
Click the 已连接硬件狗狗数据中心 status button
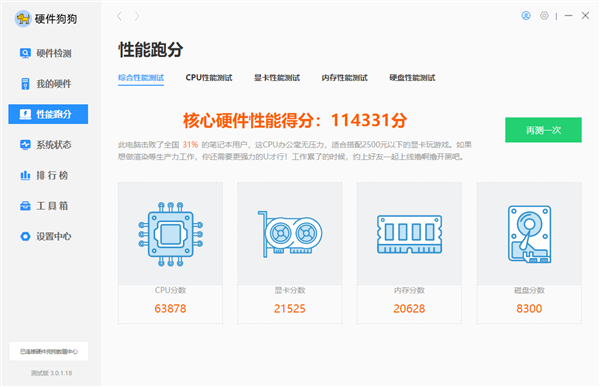(49, 351)
